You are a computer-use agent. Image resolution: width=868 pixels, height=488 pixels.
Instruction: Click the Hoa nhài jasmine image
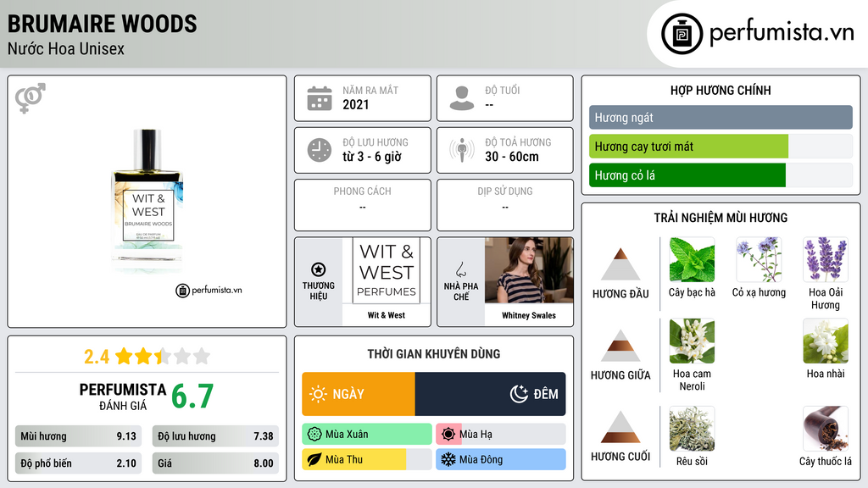[x=826, y=341]
